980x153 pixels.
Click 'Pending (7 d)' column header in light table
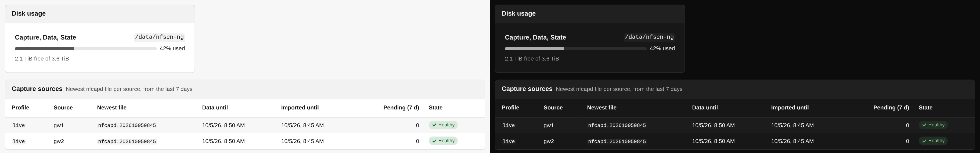coord(401,108)
